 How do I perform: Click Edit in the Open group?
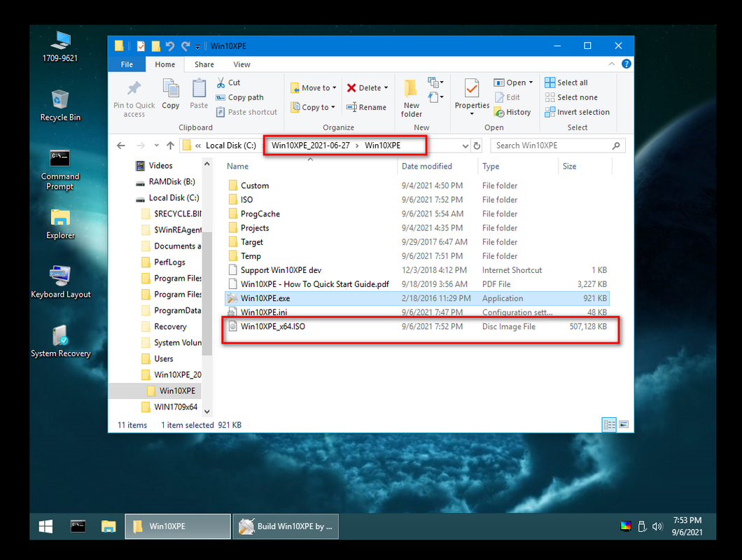point(507,97)
